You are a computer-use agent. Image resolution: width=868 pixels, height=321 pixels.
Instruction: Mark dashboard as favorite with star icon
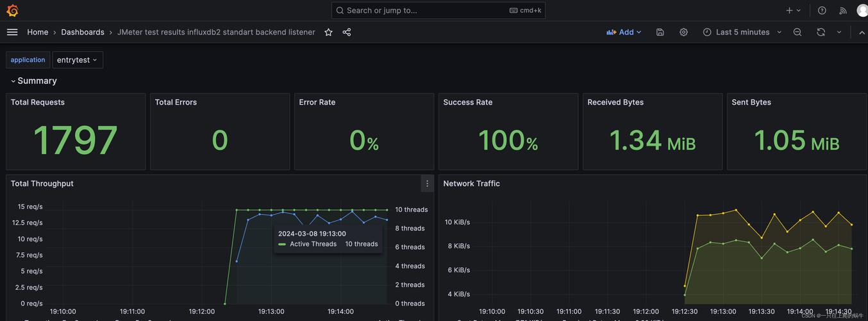[328, 32]
